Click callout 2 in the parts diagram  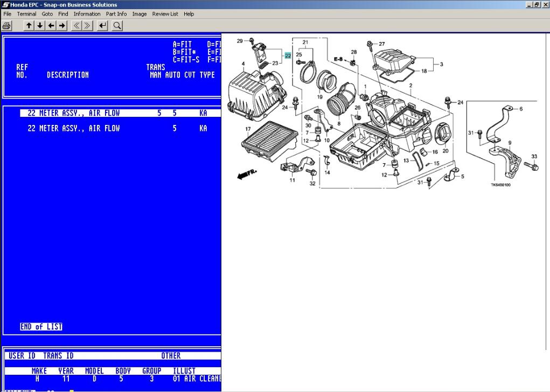pyautogui.click(x=410, y=86)
